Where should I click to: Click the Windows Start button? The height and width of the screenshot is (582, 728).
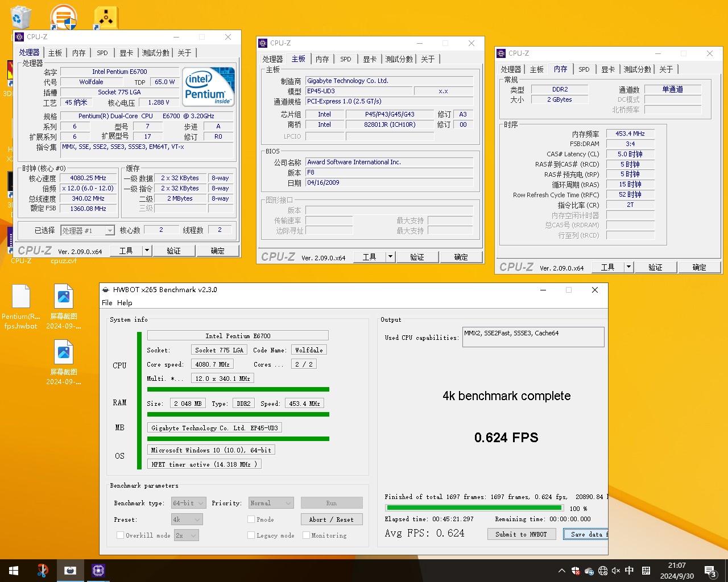14,571
